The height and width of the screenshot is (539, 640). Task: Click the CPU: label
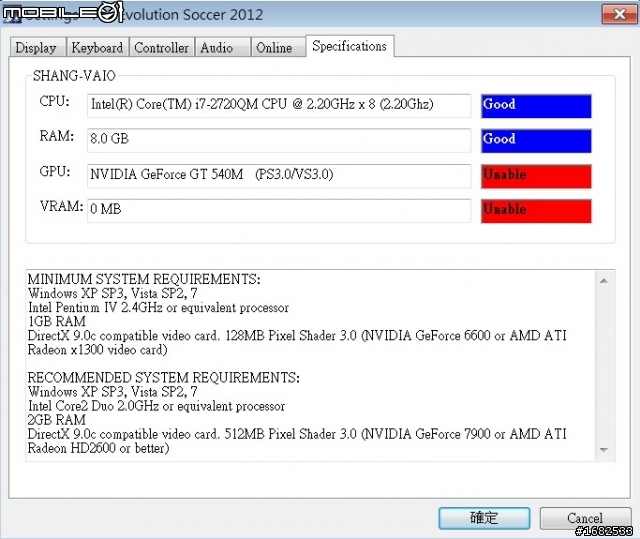pyautogui.click(x=54, y=101)
